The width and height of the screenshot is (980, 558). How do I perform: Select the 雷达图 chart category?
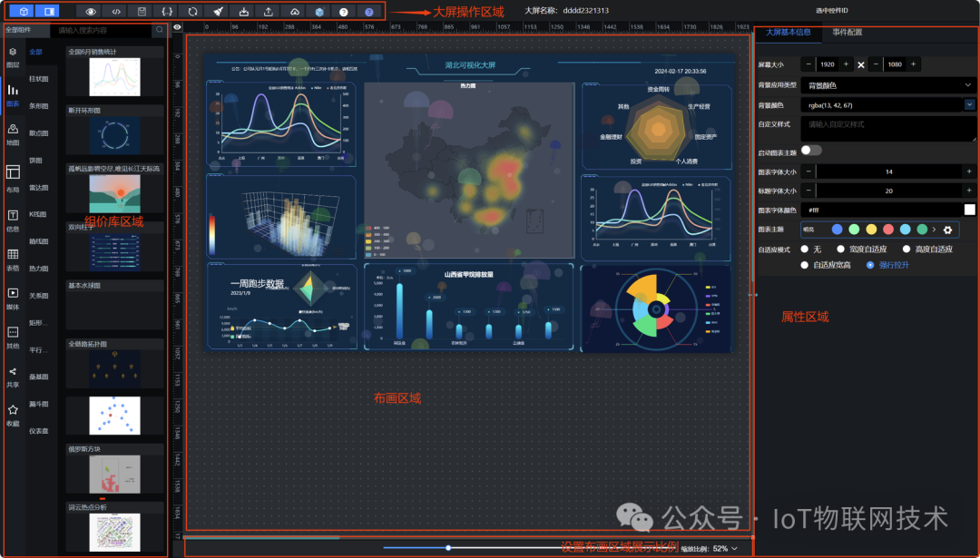(x=39, y=188)
